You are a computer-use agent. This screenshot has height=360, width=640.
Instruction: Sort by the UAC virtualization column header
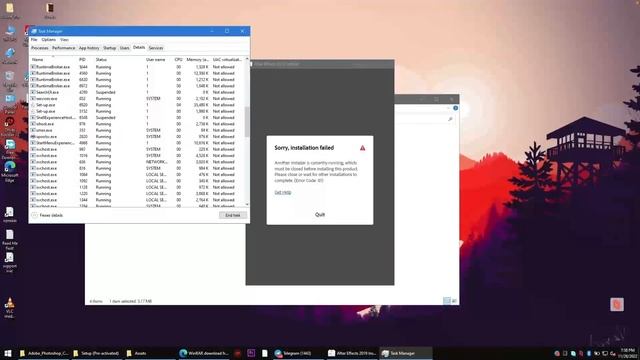click(227, 60)
